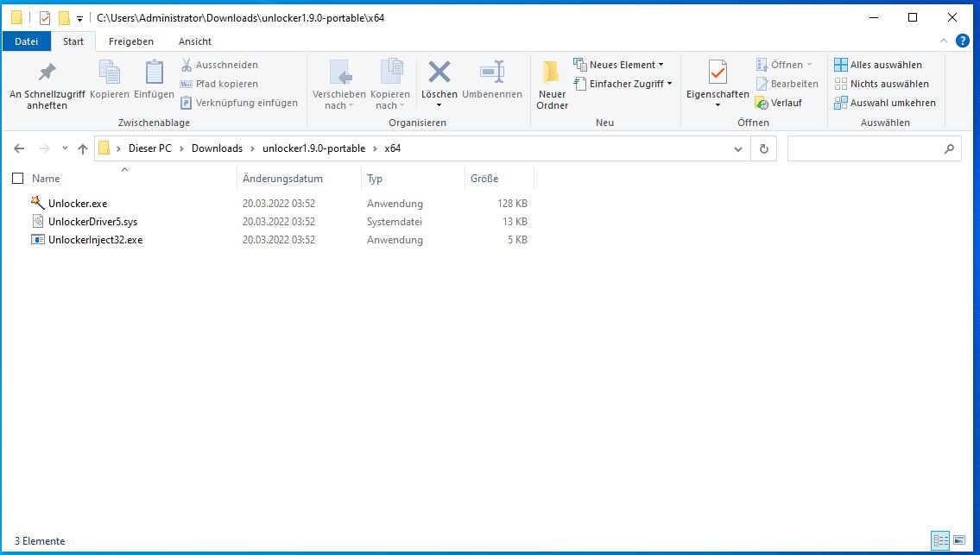Screen dimensions: 980x555
Task: Switch to the Start ribbon tab
Action: pos(73,41)
